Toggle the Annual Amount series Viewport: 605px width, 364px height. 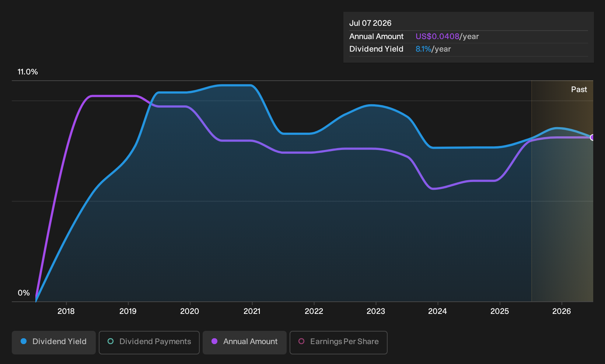[245, 342]
